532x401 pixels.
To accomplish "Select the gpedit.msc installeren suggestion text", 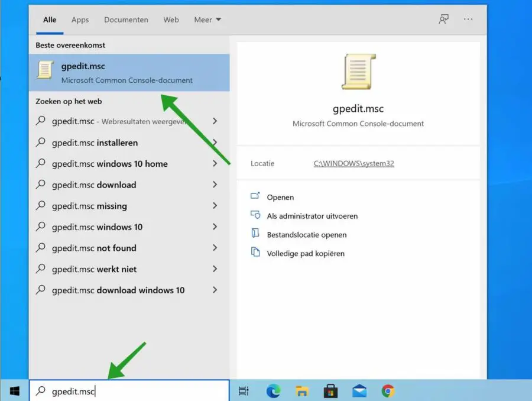I will point(95,143).
